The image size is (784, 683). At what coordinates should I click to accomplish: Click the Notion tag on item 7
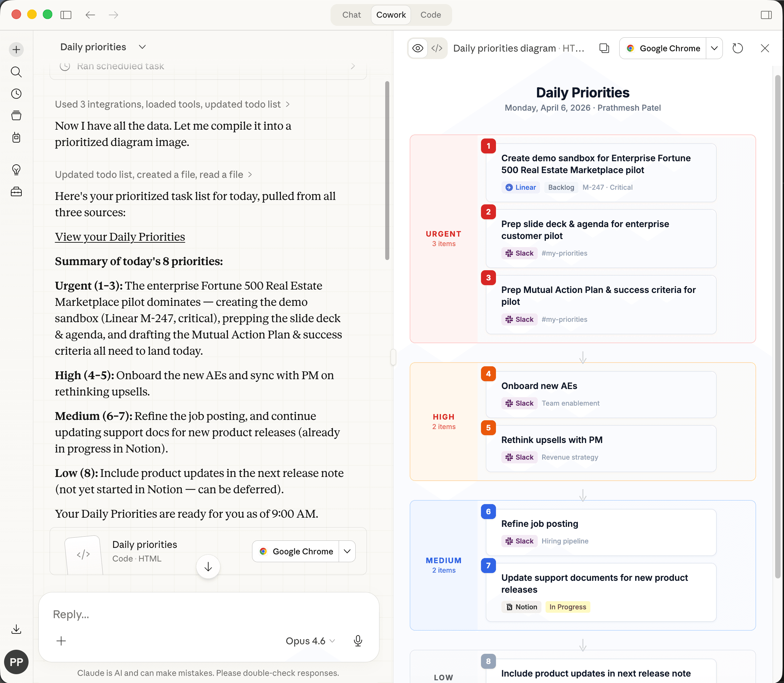[x=521, y=607]
